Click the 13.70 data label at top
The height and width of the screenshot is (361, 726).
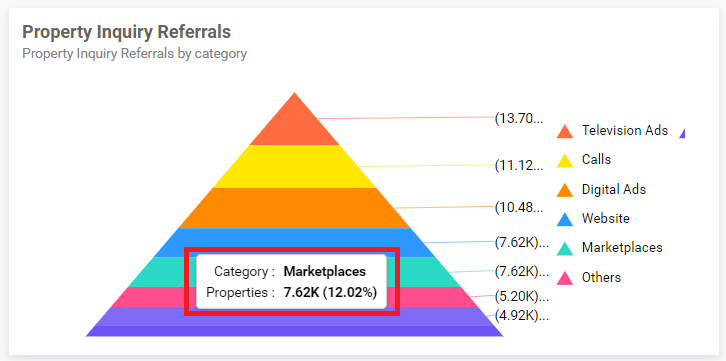(x=519, y=118)
